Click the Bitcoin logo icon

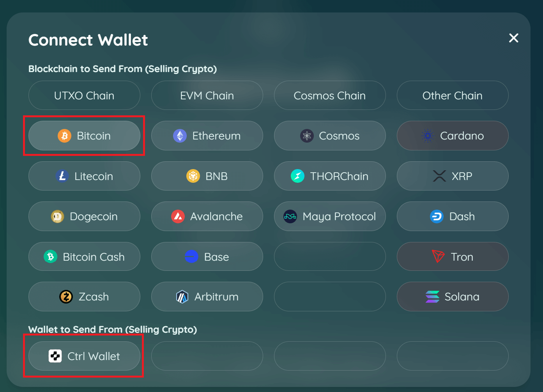coord(65,136)
